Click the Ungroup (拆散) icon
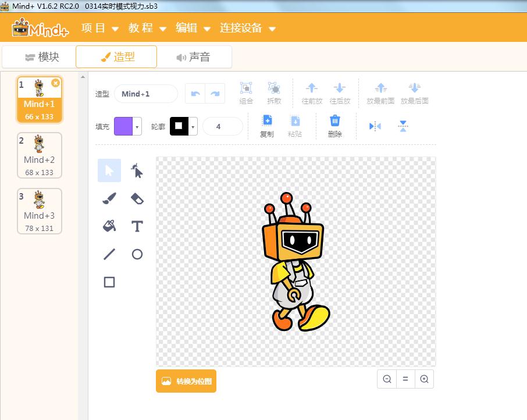This screenshot has height=420, width=527. coord(274,88)
